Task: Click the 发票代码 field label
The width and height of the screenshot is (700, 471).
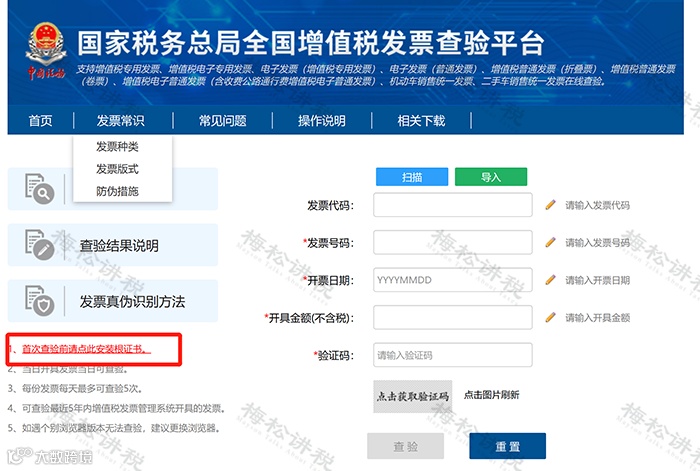Action: click(330, 205)
